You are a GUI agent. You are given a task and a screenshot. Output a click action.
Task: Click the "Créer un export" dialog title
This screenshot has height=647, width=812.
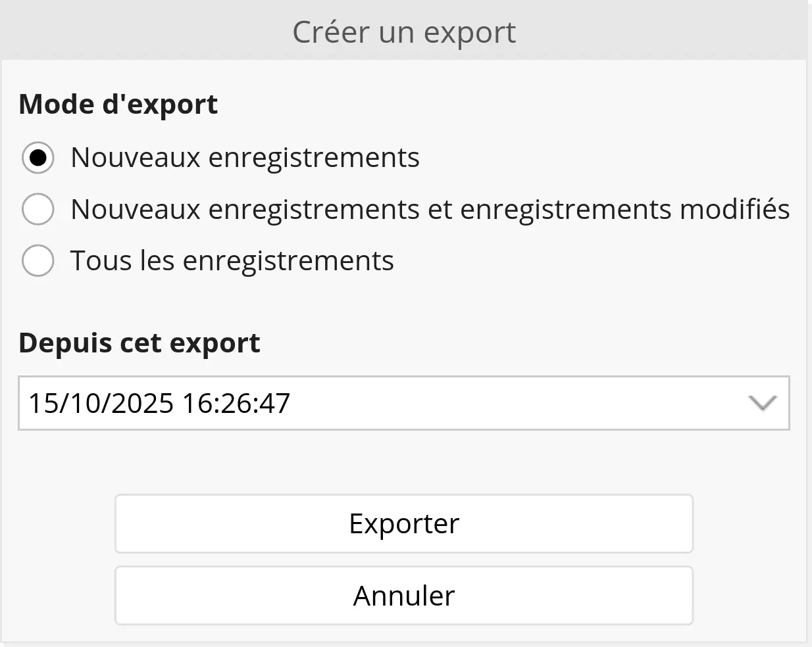click(x=403, y=32)
